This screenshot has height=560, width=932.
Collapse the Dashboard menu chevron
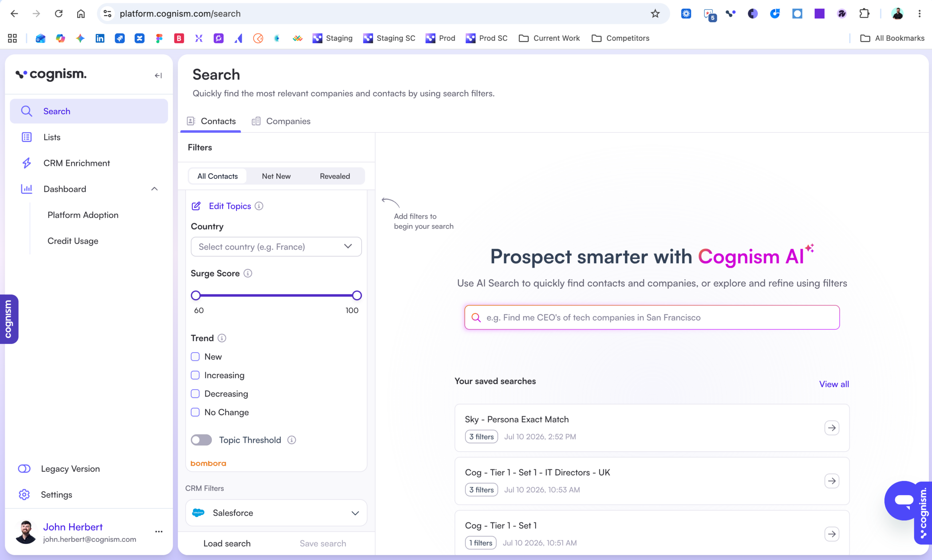(x=154, y=189)
